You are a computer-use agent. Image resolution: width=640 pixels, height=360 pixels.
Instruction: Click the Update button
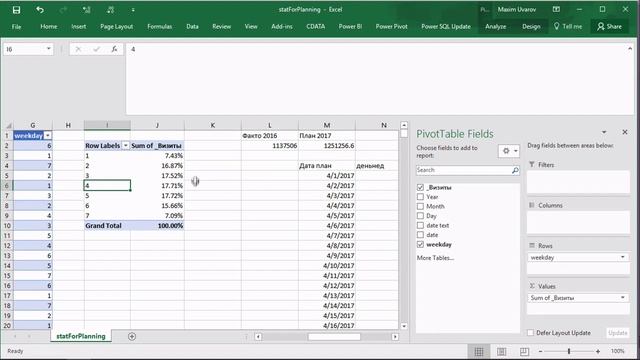tap(618, 333)
